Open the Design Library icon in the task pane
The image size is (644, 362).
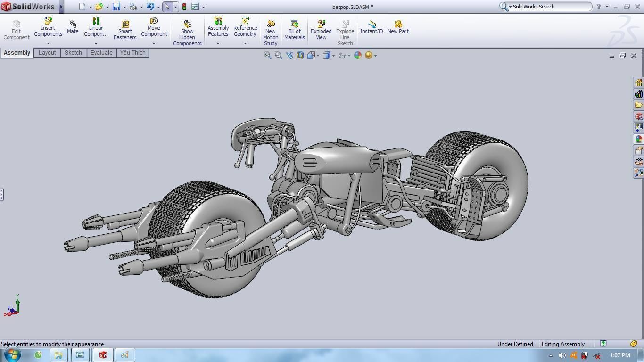pos(638,94)
